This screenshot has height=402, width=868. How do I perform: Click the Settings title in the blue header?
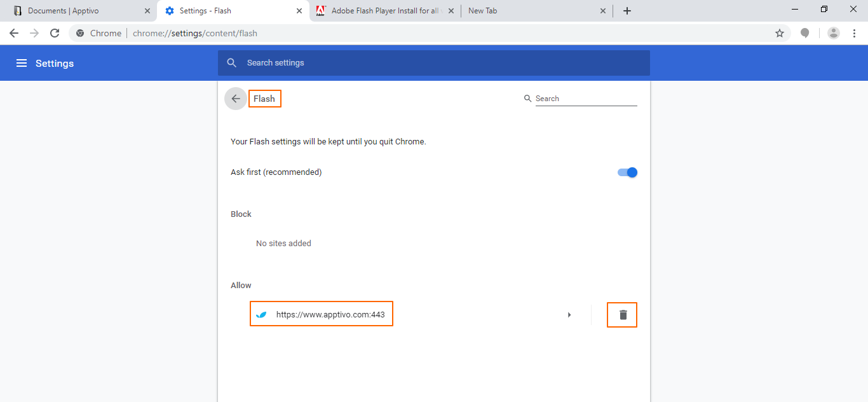click(x=55, y=63)
